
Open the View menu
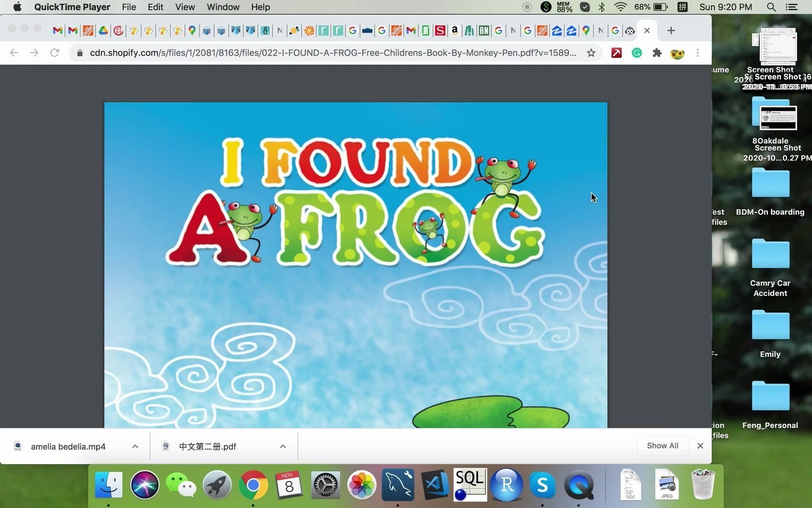(x=185, y=7)
